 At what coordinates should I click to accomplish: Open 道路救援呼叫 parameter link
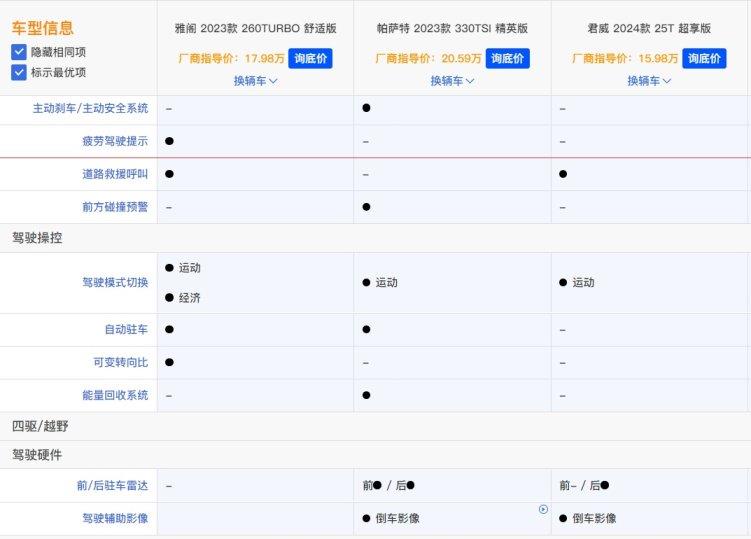pos(115,174)
